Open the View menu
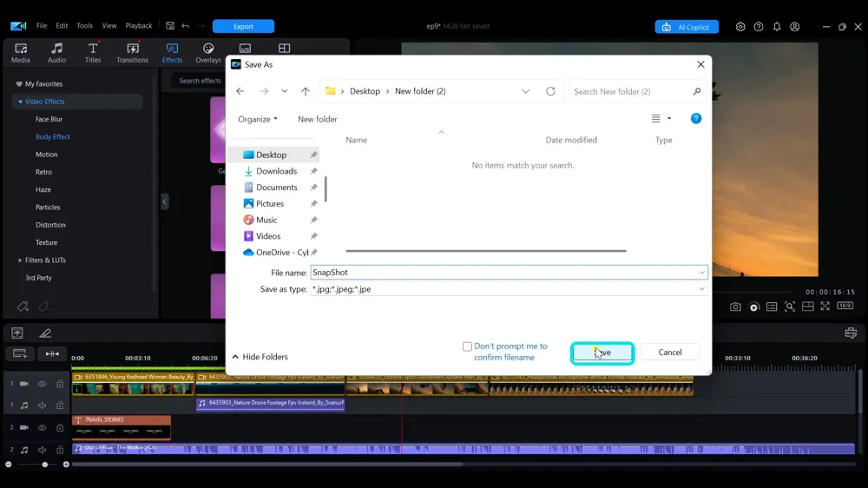 (109, 26)
